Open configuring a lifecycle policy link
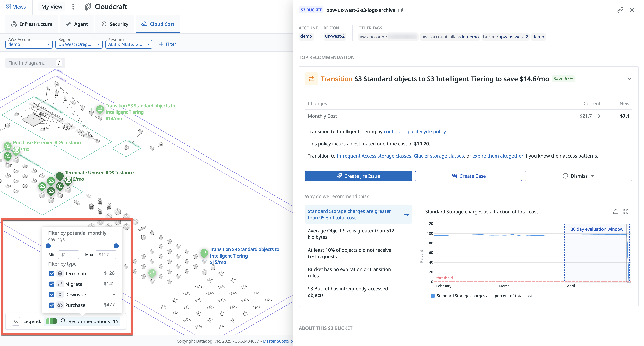Viewport: 644px width, 346px height. (x=415, y=132)
